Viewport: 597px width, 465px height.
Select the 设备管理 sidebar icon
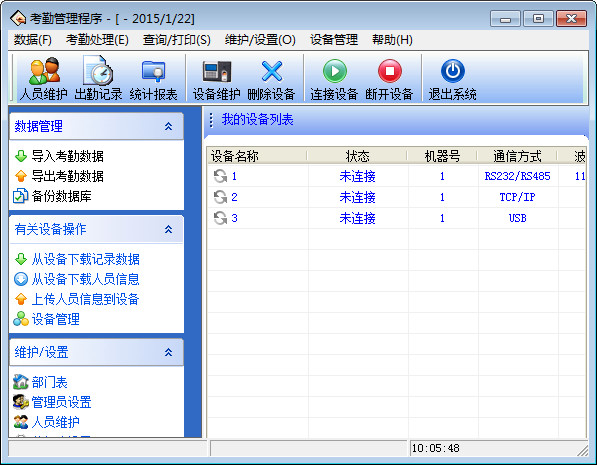pyautogui.click(x=21, y=319)
